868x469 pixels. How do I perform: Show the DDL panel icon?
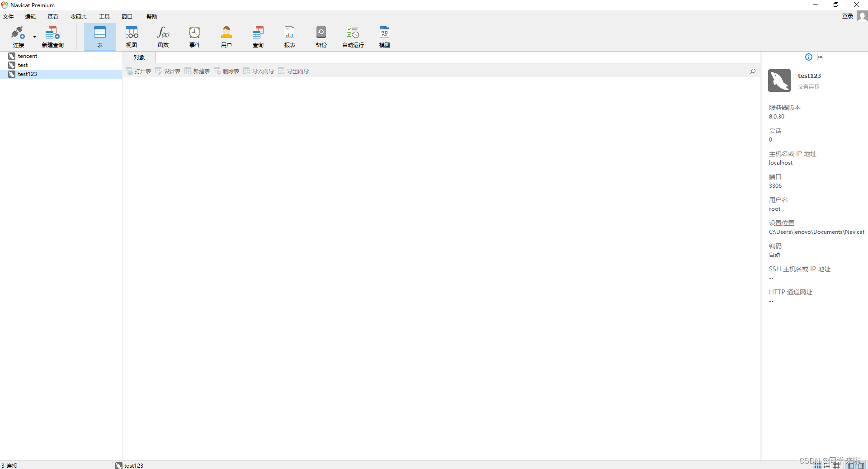point(820,57)
